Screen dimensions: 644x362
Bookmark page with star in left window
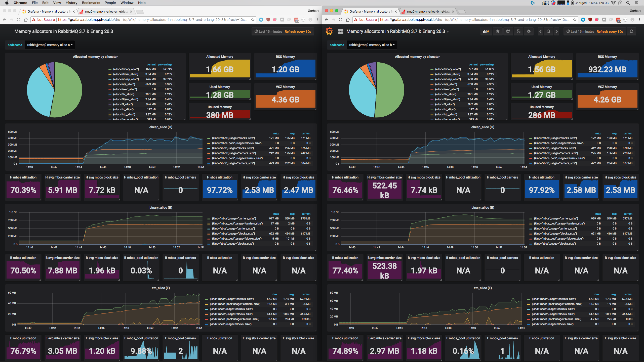[x=253, y=20]
